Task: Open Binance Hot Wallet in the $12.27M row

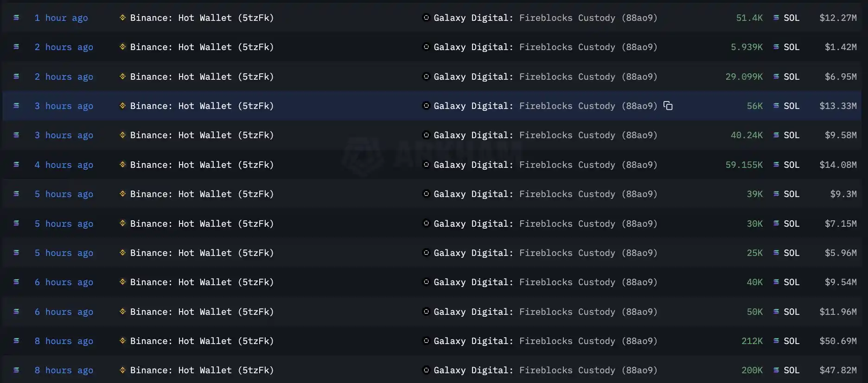Action: (202, 18)
